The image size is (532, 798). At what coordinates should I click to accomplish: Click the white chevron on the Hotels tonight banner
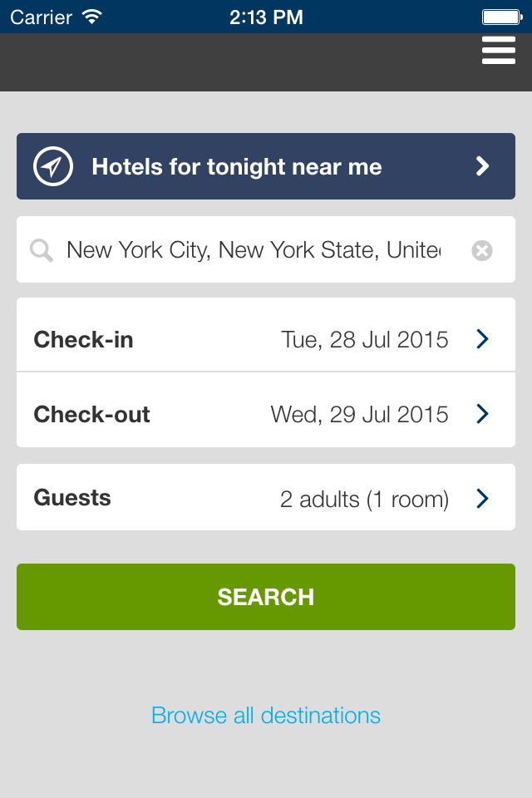click(x=482, y=166)
